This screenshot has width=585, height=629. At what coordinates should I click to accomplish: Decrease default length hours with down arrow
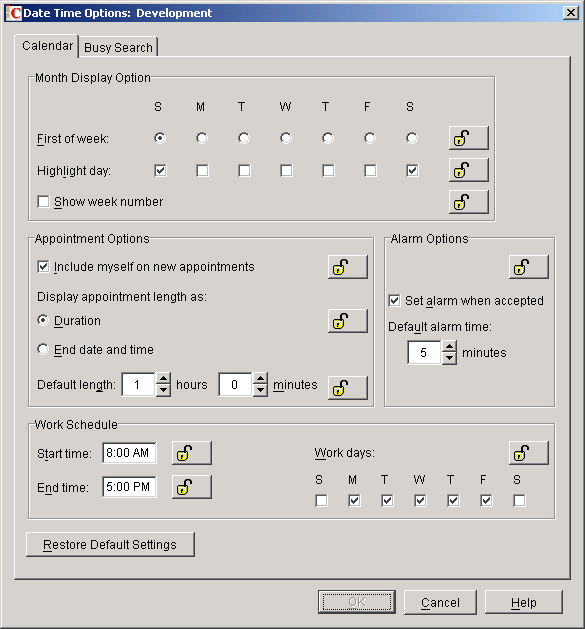click(x=163, y=390)
